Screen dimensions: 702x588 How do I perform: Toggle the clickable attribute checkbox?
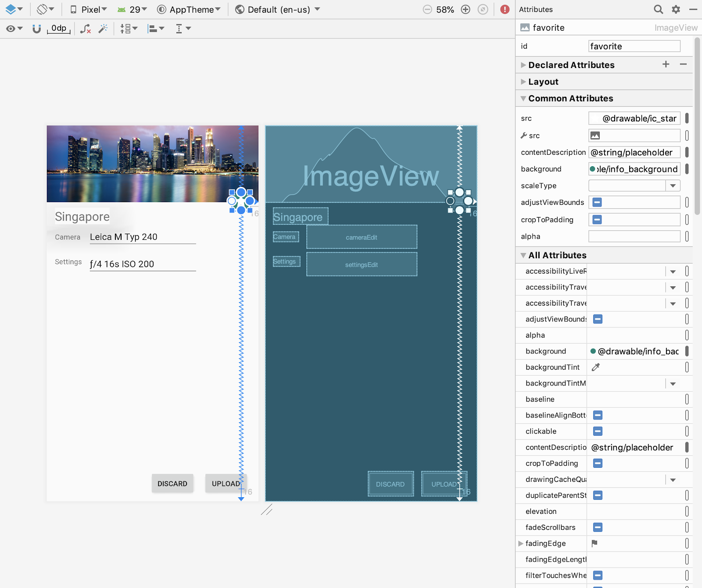[598, 431]
